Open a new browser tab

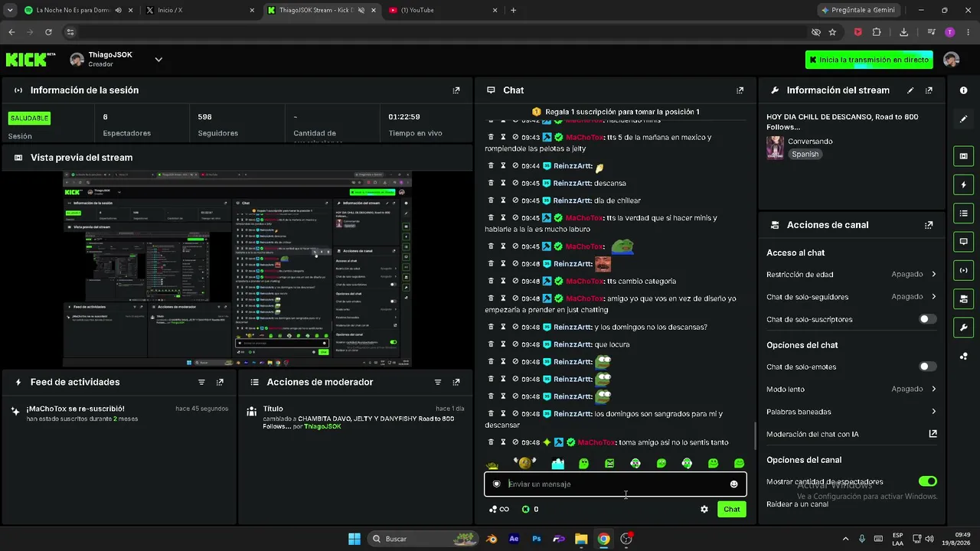pos(513,10)
